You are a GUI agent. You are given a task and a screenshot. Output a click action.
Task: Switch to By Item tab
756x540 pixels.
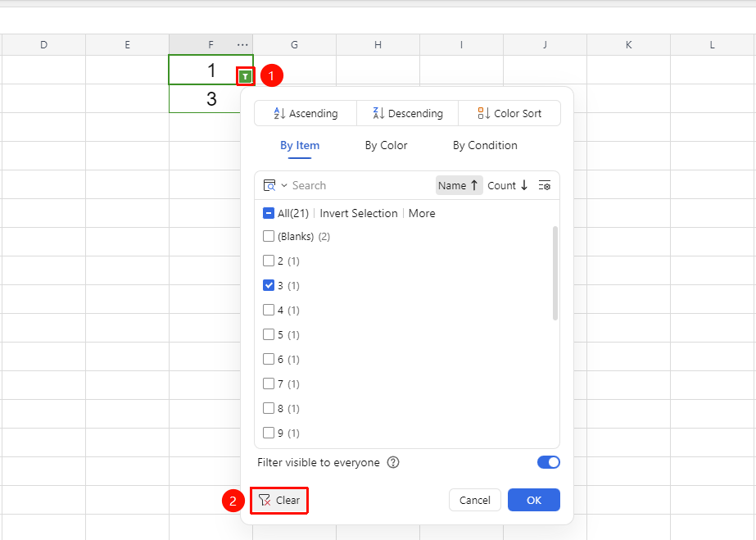pos(300,146)
